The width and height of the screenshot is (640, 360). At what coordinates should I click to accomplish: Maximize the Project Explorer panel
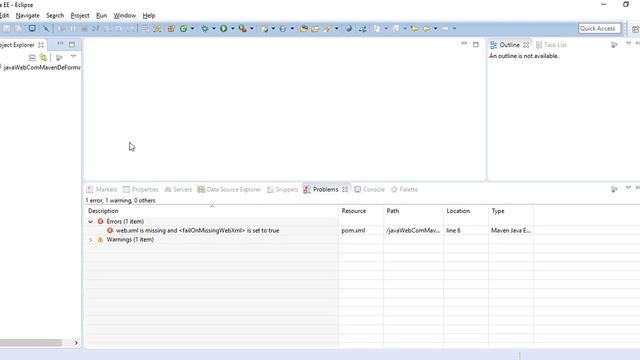(x=72, y=44)
